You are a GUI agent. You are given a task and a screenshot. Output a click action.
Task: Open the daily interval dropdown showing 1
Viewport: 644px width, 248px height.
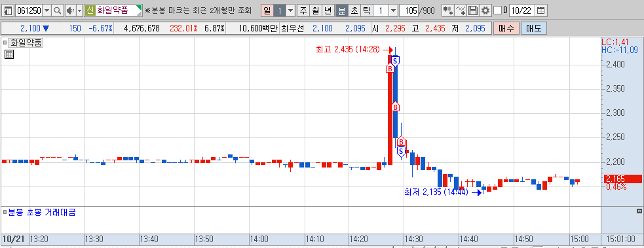pyautogui.click(x=290, y=10)
